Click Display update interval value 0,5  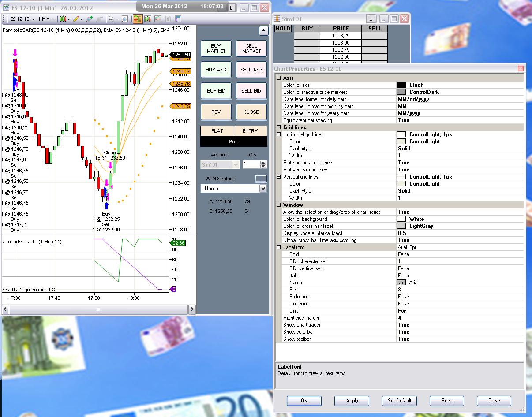[x=460, y=233]
